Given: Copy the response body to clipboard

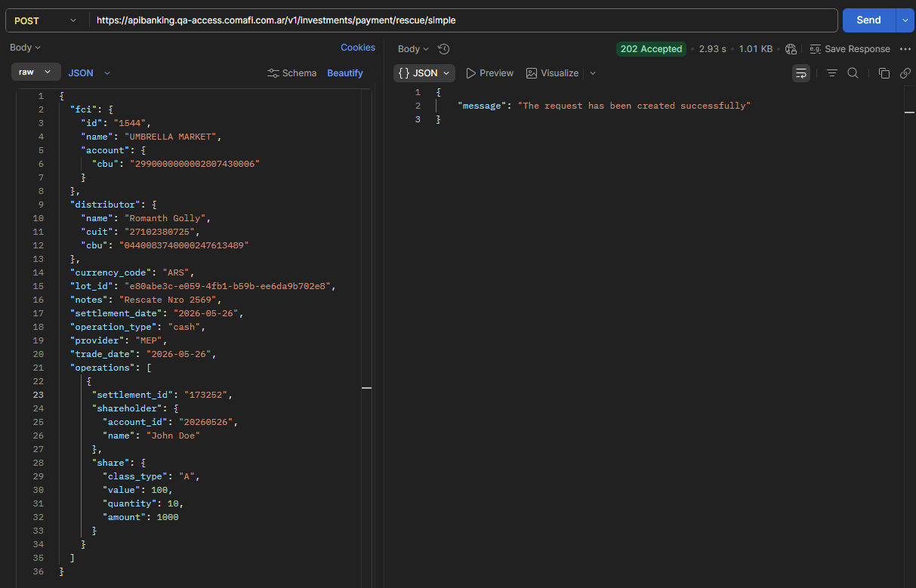Looking at the screenshot, I should 884,73.
